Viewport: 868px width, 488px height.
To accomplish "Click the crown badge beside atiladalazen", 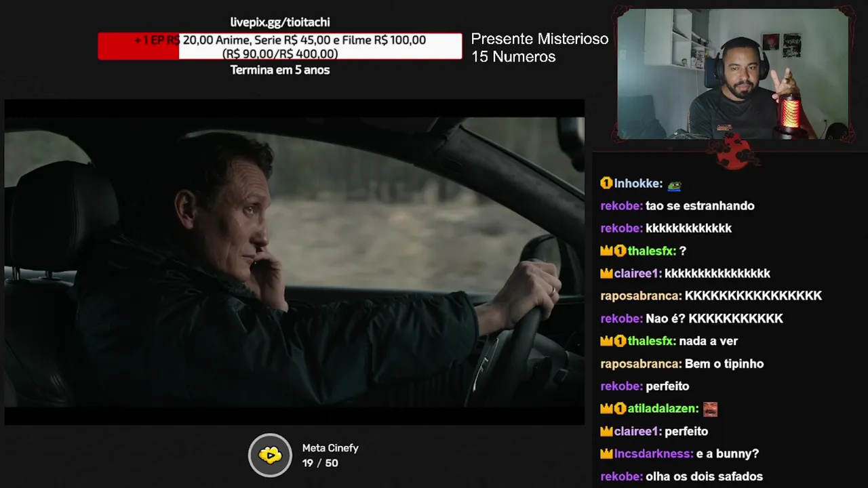I will (x=606, y=409).
